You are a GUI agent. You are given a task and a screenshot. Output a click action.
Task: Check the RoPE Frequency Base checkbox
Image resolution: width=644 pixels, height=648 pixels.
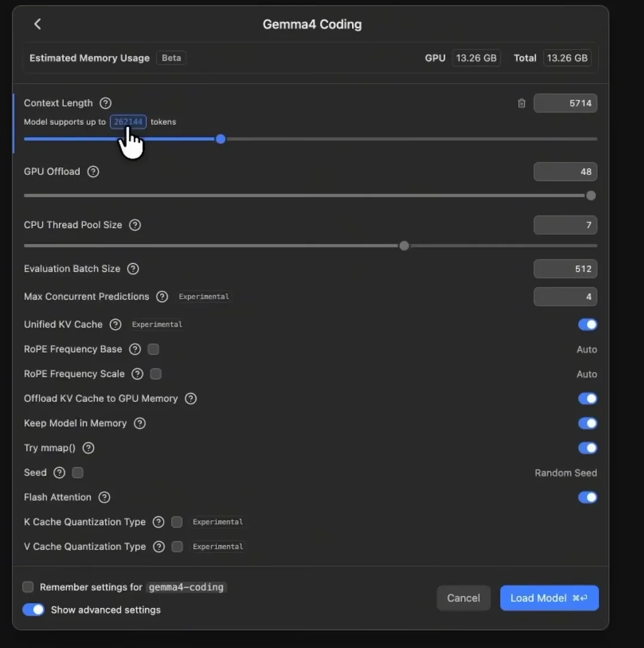[x=154, y=349]
